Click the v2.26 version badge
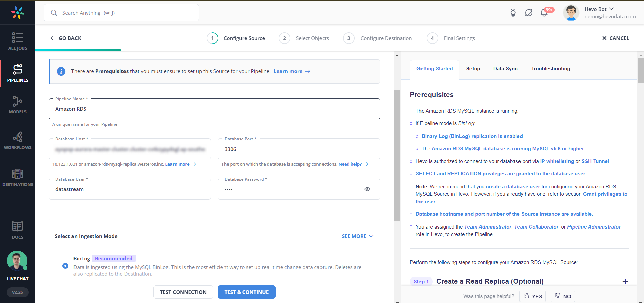Screen dimensions: 644x303 click(17, 292)
